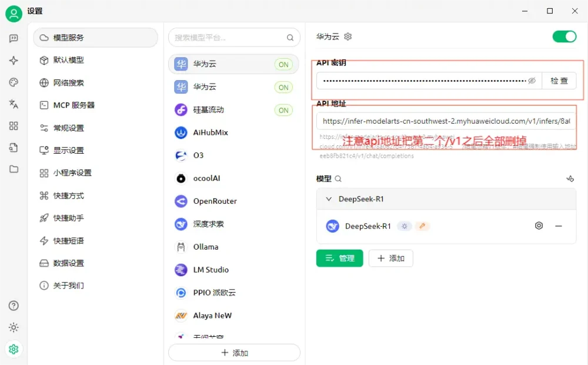Viewport: 588px width, 365px height.
Task: Toggle API key visibility eye icon
Action: (x=532, y=81)
